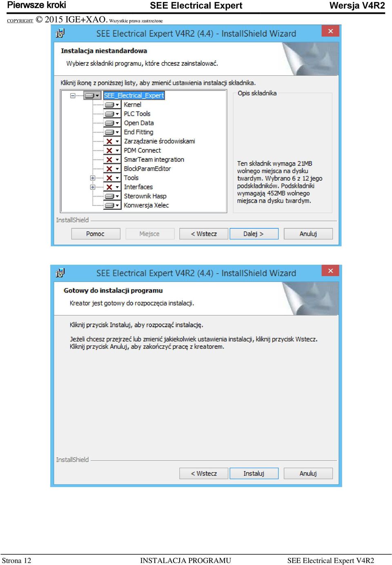Open SEE_Electrical_Expert root feature install dropdown

click(92, 96)
